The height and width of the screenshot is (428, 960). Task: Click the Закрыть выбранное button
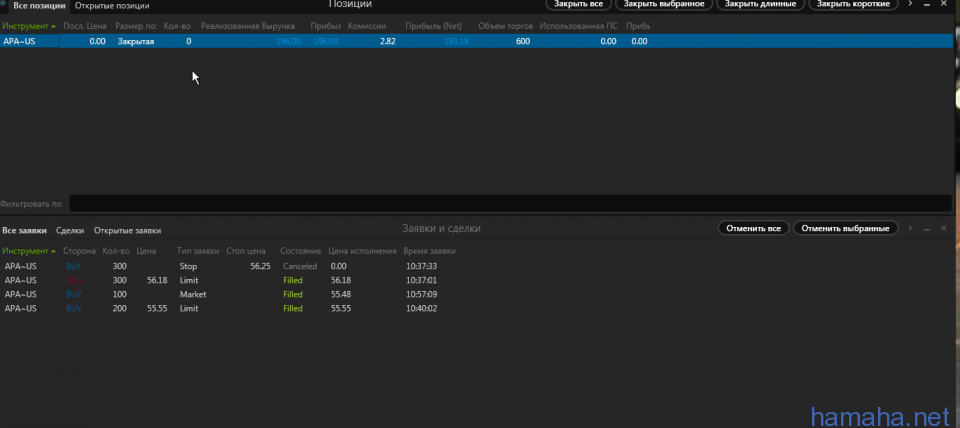[664, 4]
